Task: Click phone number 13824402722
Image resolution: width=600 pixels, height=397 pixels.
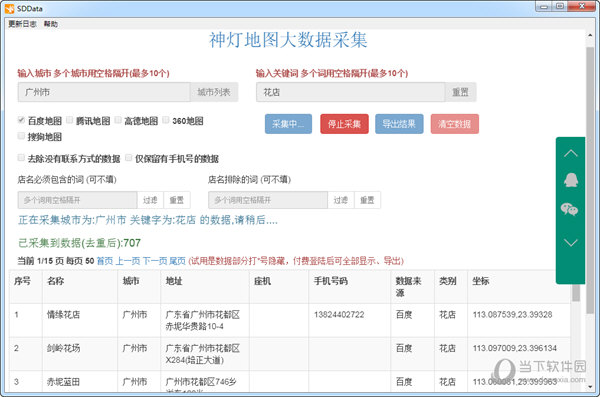Action: [x=339, y=315]
